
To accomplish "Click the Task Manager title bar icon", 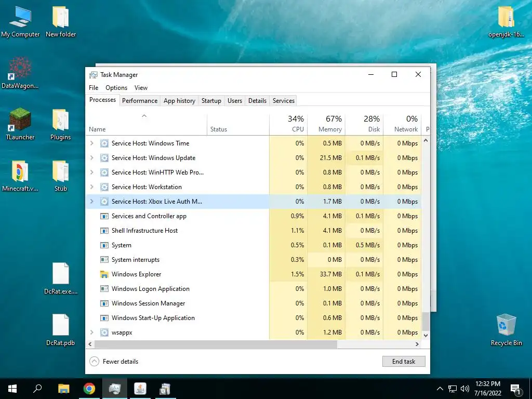I will pos(94,75).
